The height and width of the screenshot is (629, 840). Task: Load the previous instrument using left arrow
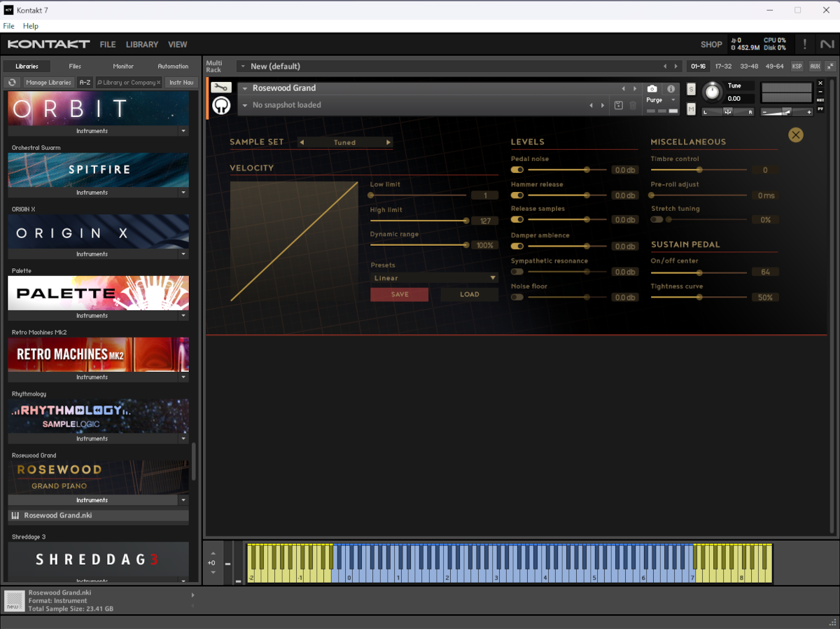click(x=623, y=88)
